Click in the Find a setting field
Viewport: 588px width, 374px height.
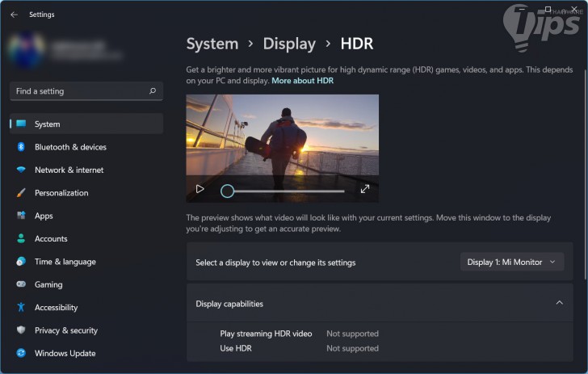coord(86,91)
